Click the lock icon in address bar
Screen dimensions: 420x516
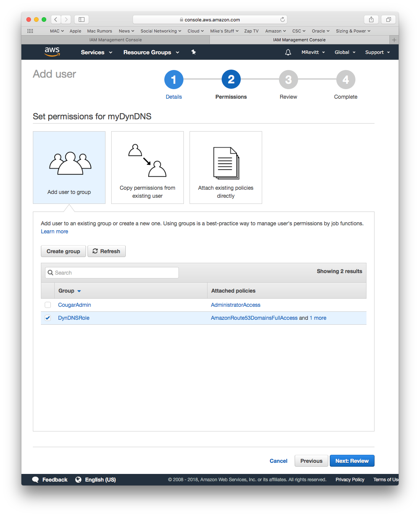coord(182,20)
